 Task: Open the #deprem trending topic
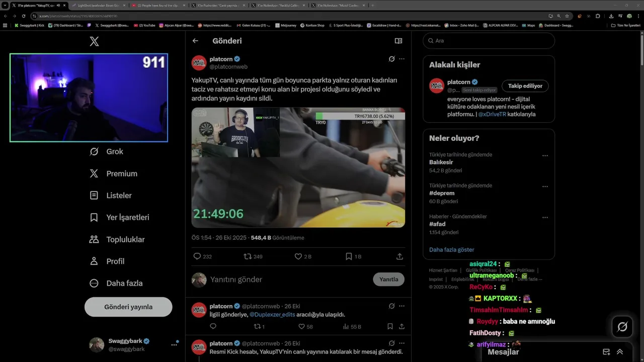[442, 193]
